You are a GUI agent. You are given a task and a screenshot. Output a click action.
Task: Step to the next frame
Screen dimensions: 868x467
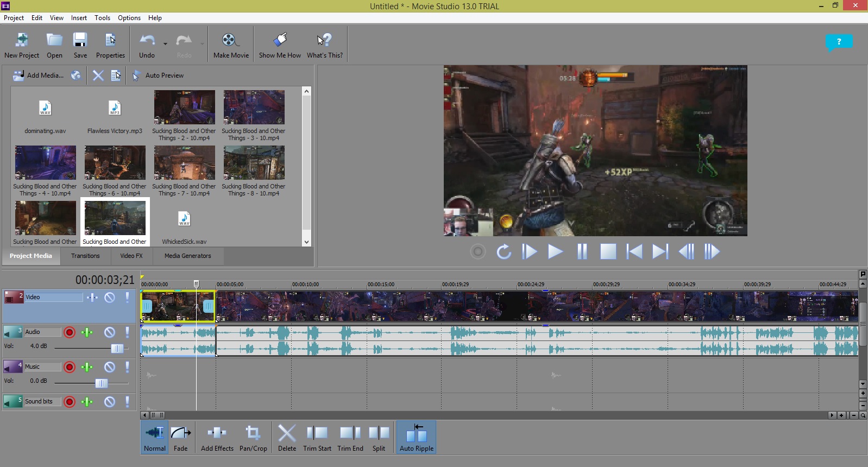(x=712, y=252)
